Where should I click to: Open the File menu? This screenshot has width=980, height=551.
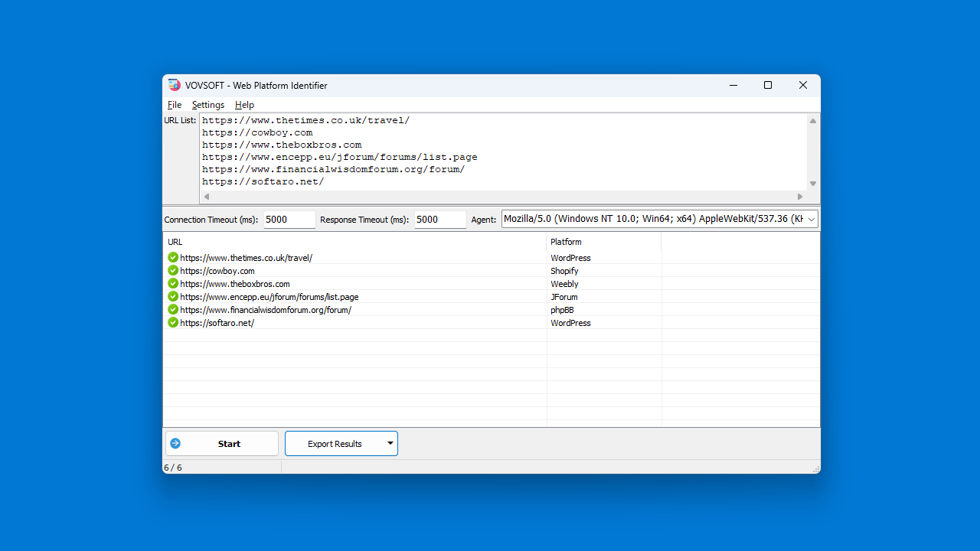click(175, 105)
